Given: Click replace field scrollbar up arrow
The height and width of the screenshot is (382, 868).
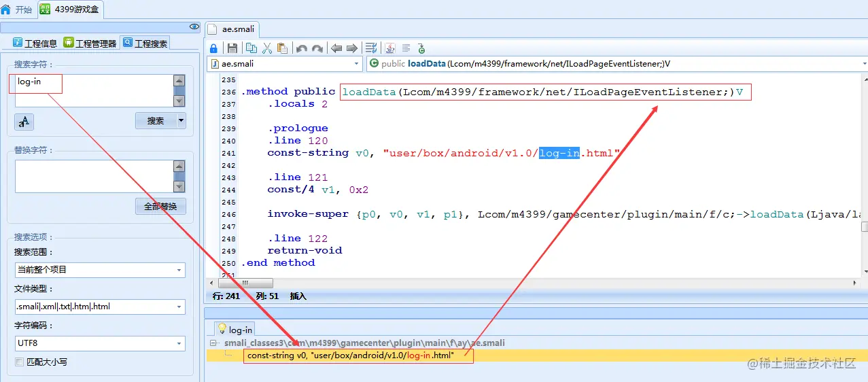Looking at the screenshot, I should [x=179, y=165].
